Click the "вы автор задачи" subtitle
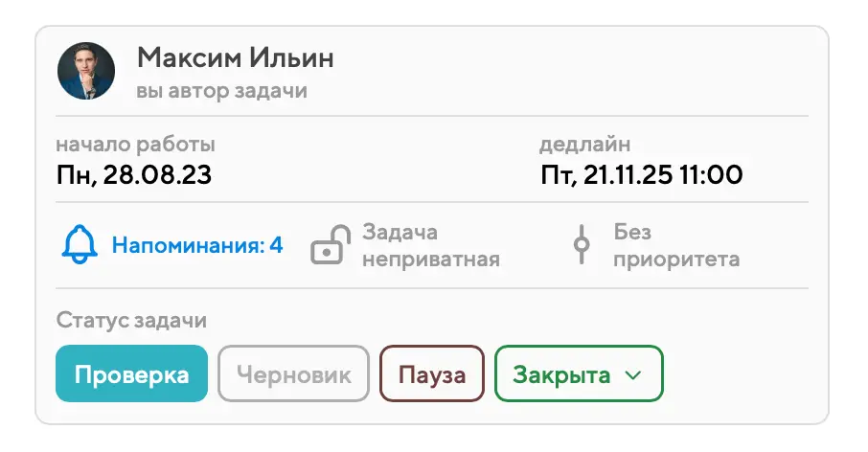Viewport: 868px width, 452px height. [x=221, y=91]
